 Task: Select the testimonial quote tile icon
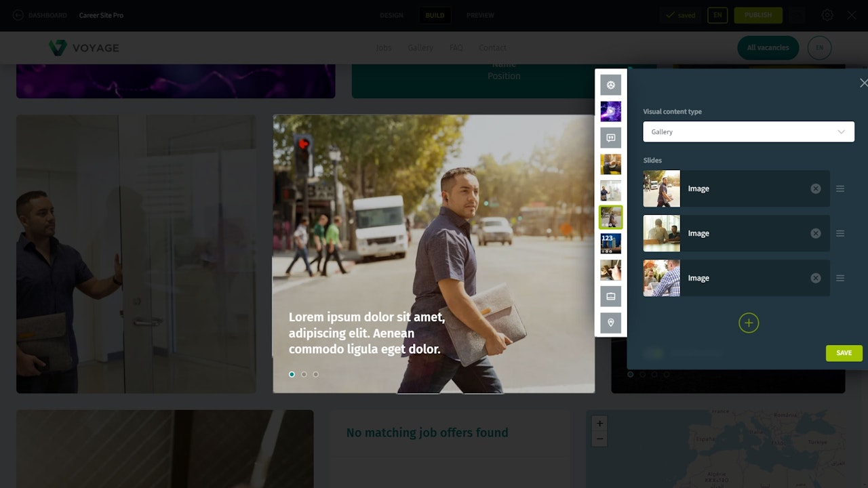[611, 138]
